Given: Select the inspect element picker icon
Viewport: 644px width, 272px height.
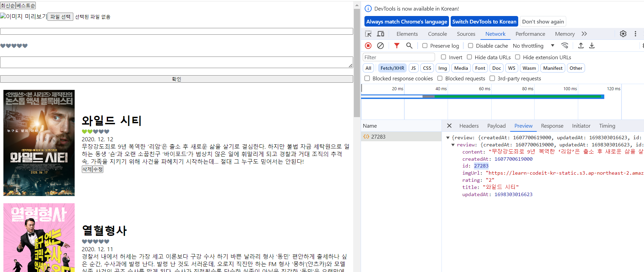Looking at the screenshot, I should coord(368,34).
